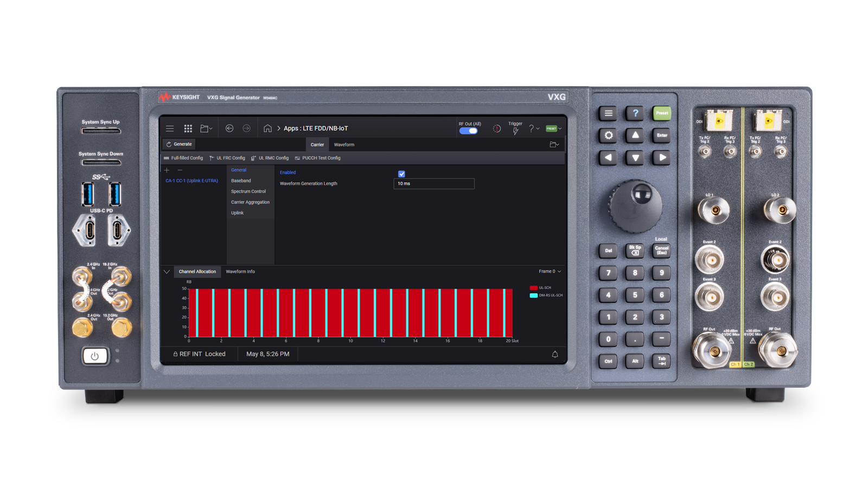Image resolution: width=868 pixels, height=488 pixels.
Task: Collapse the channel allocation panel chevron
Action: (x=167, y=272)
